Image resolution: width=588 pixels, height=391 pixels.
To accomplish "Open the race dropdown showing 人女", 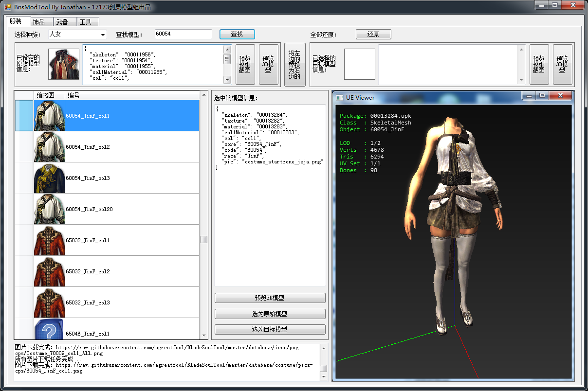I will [x=77, y=35].
